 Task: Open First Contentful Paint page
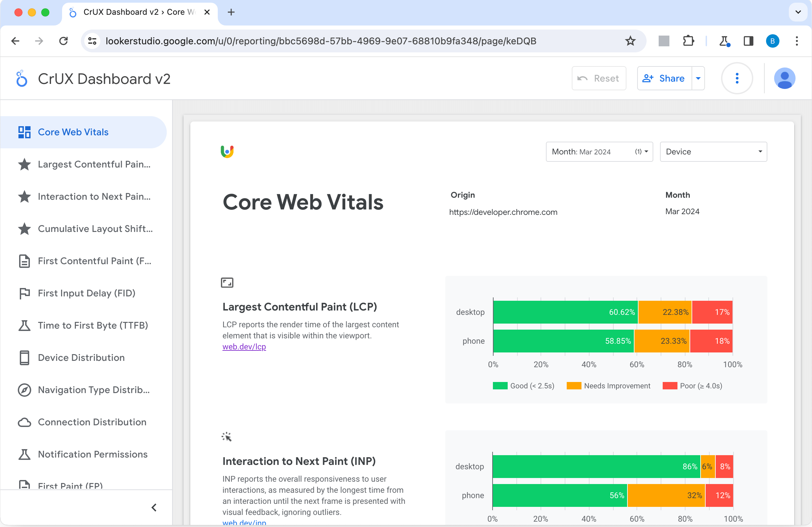point(83,261)
